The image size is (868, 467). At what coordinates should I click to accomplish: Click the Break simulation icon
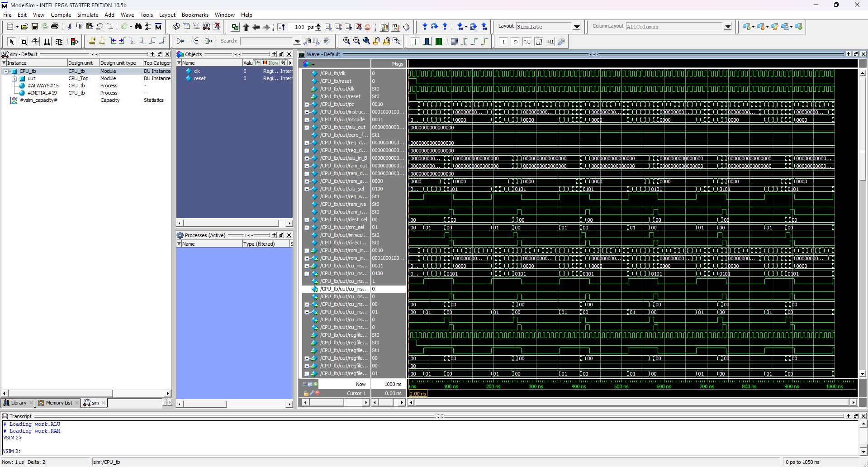pos(358,27)
